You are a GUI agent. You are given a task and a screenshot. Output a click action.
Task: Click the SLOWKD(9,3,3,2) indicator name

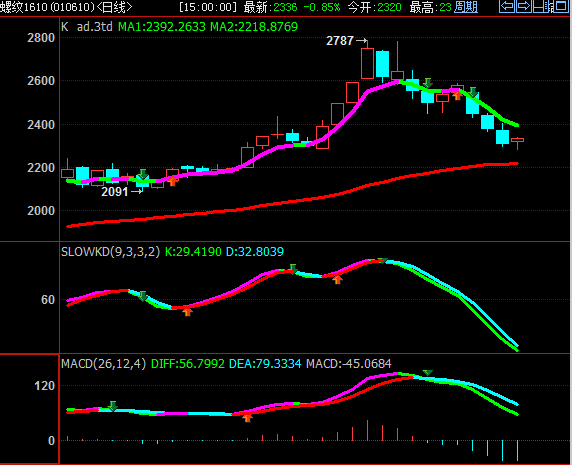(x=111, y=252)
